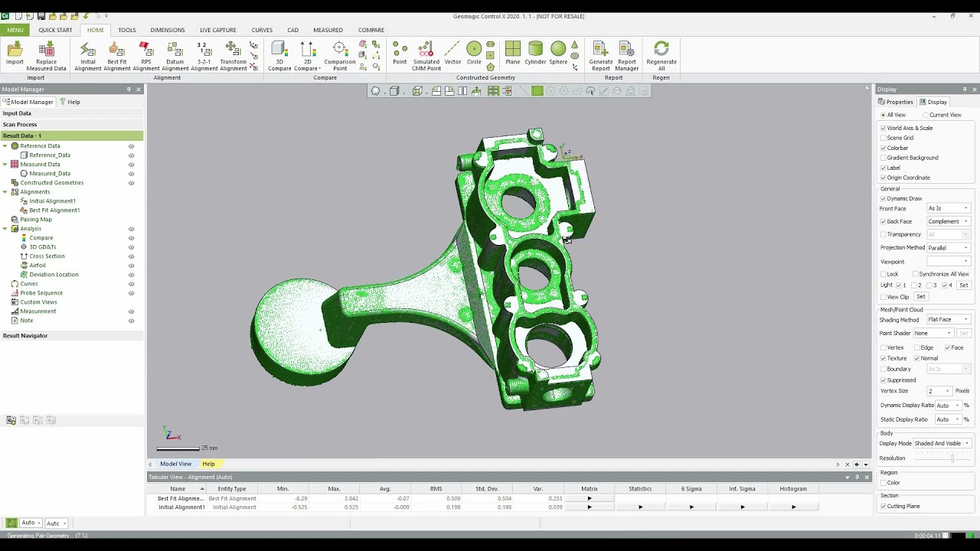Screen dimensions: 980x551
Task: Open Help tab beside Model View
Action: pos(208,464)
